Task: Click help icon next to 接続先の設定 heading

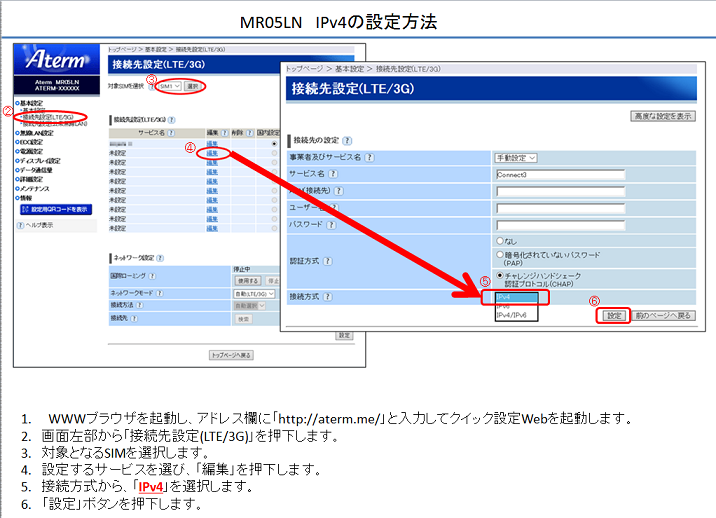Action: tap(347, 141)
